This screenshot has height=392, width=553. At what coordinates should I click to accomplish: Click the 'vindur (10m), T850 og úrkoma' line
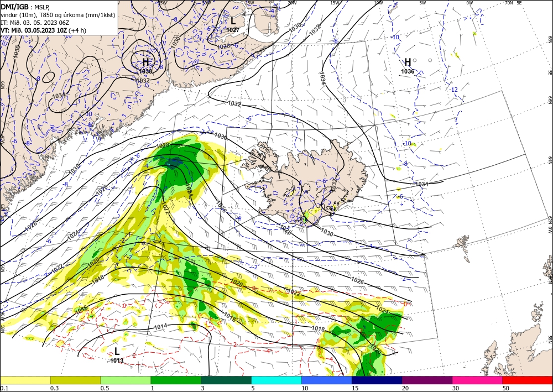pos(58,15)
